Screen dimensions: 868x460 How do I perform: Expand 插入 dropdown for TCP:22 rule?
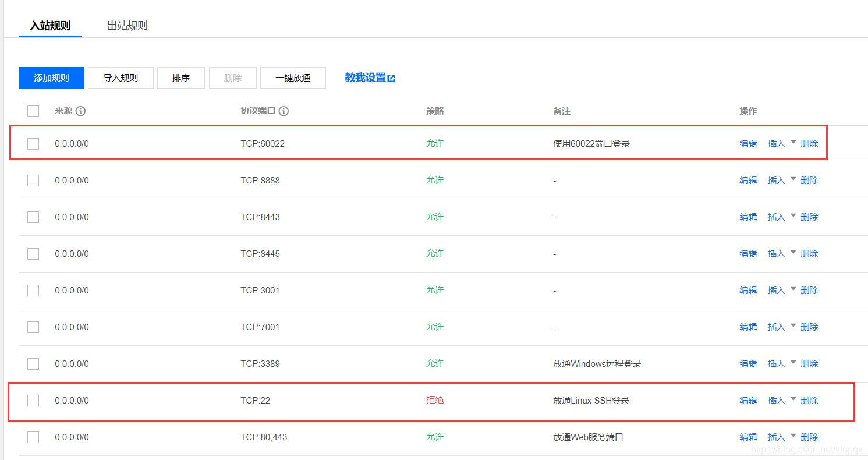793,399
